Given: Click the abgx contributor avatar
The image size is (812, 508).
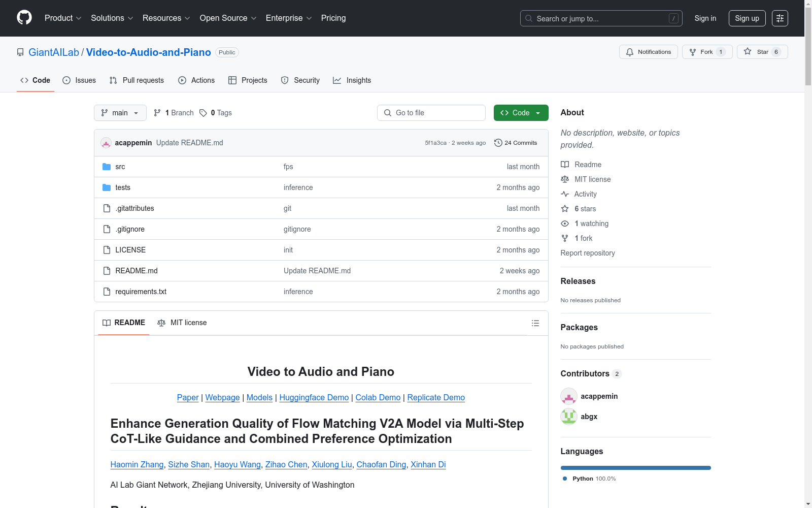Looking at the screenshot, I should pyautogui.click(x=569, y=417).
